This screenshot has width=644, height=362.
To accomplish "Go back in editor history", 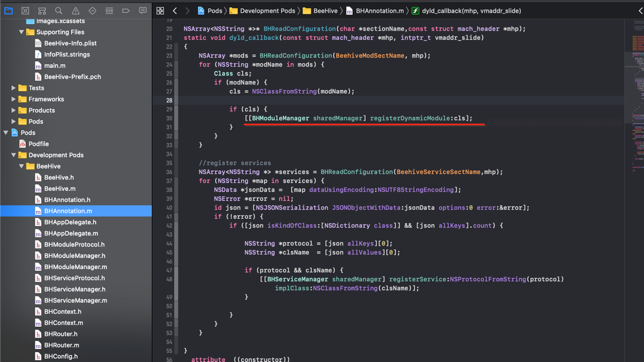I will (175, 11).
